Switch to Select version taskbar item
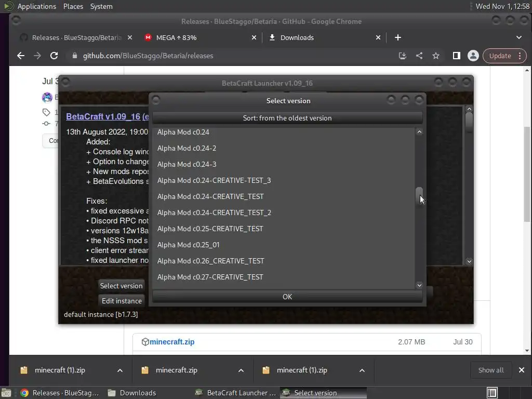Viewport: 532px width, 399px height. point(323,393)
